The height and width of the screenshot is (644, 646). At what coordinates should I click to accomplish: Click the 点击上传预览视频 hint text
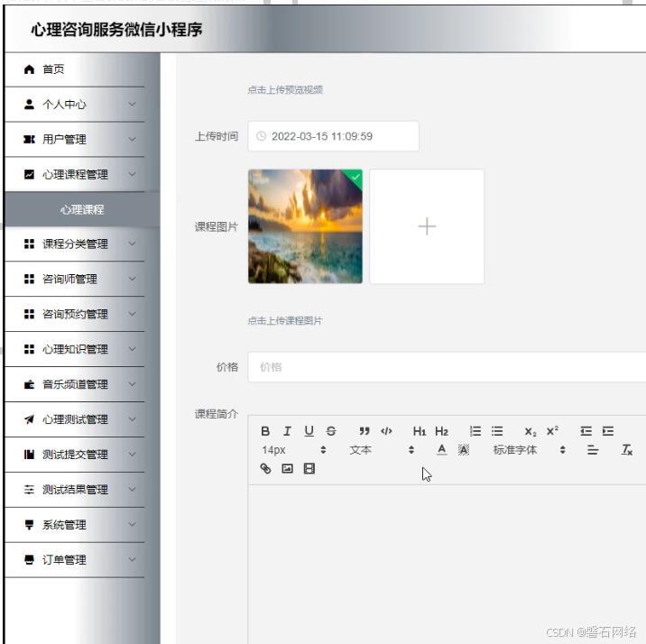285,89
